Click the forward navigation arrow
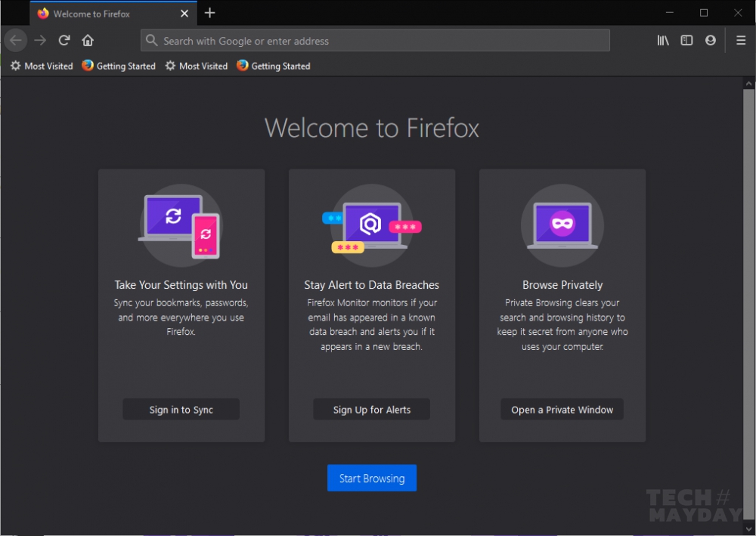756x536 pixels. coord(41,41)
